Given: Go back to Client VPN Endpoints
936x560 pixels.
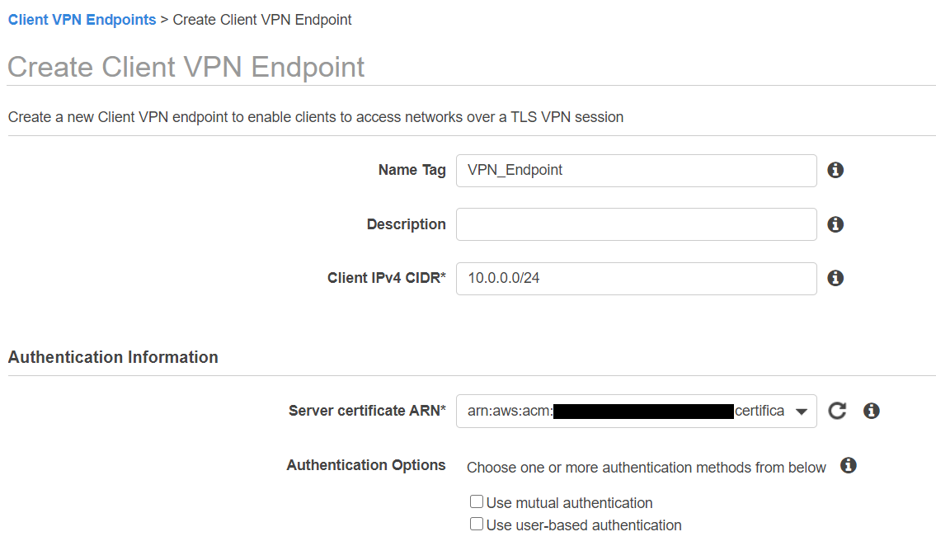Looking at the screenshot, I should [x=82, y=20].
